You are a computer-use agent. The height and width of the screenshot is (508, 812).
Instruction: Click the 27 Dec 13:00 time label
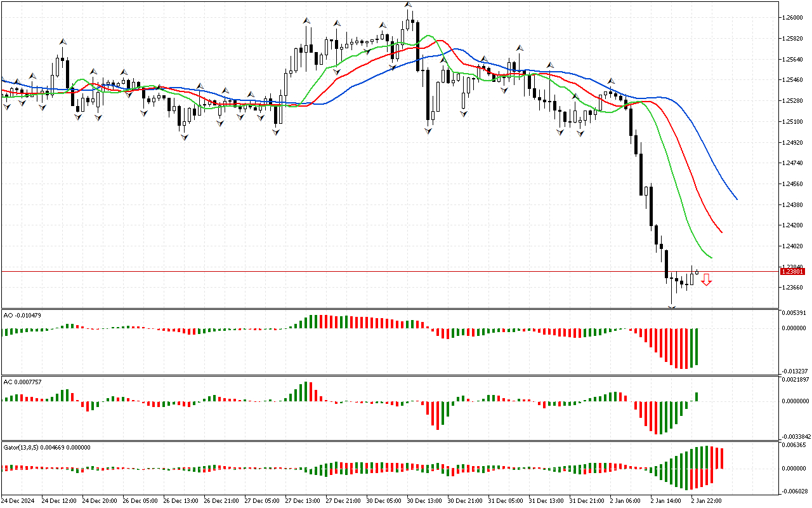click(x=303, y=501)
